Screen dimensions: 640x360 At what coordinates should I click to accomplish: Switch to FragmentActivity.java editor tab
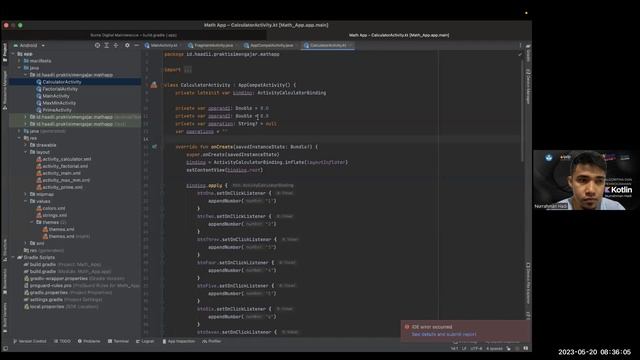pos(213,45)
